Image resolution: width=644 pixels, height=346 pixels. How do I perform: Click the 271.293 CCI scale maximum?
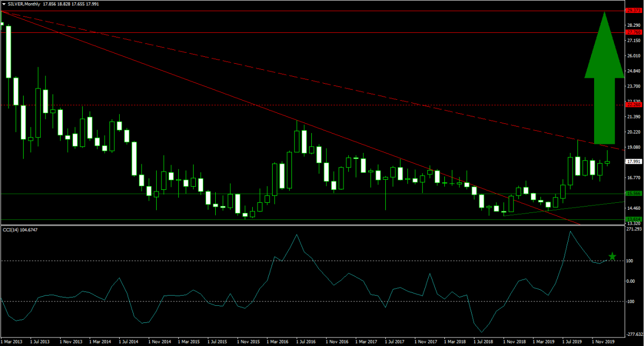click(634, 229)
